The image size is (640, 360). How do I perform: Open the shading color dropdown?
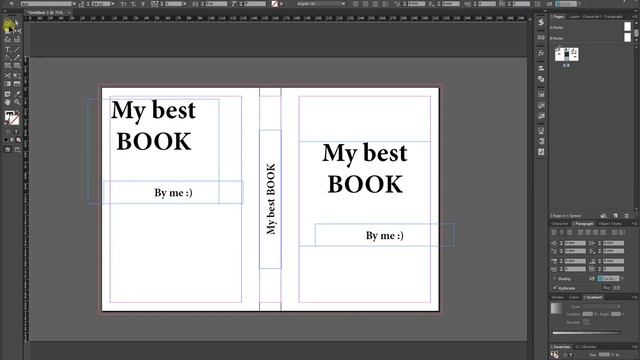click(x=609, y=278)
